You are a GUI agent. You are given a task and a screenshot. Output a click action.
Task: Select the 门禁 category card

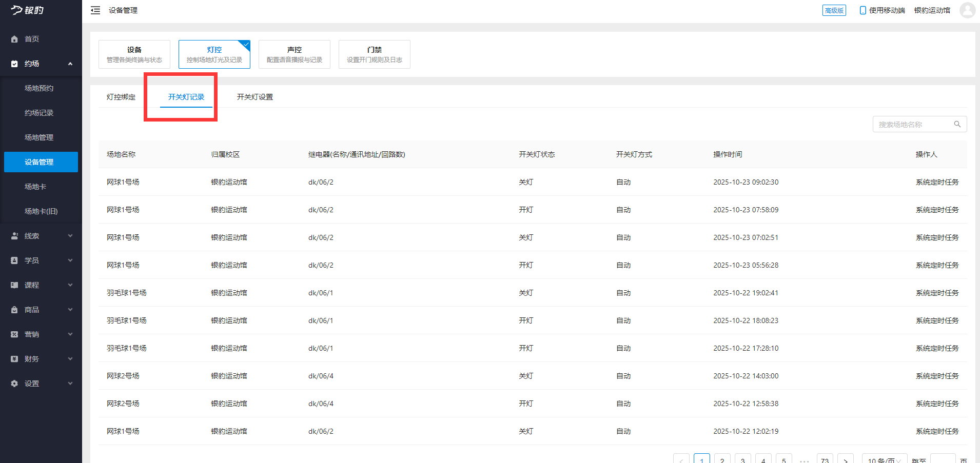(x=374, y=54)
